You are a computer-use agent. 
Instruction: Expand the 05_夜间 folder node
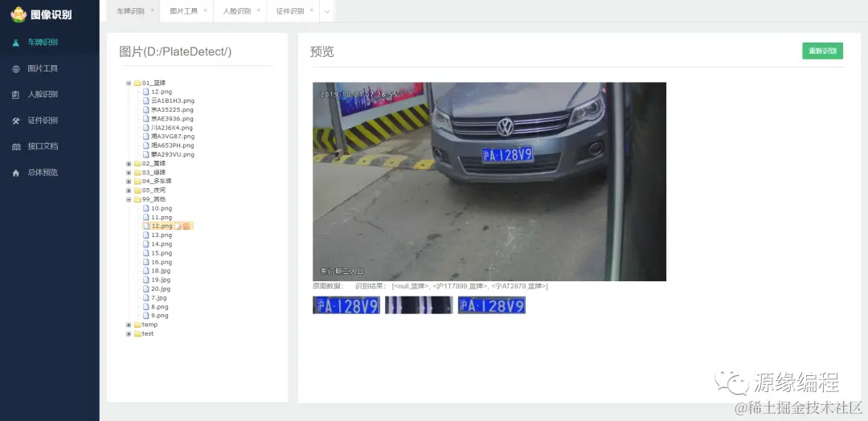(x=129, y=190)
